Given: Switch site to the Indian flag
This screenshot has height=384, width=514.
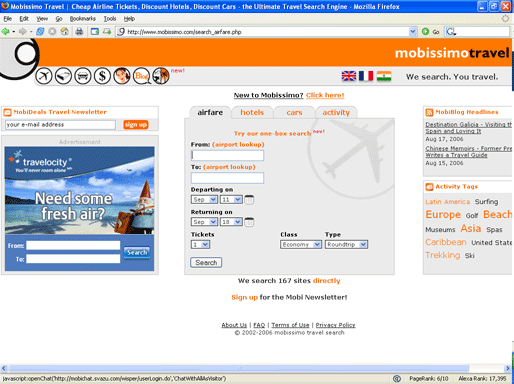Looking at the screenshot, I should pos(384,76).
